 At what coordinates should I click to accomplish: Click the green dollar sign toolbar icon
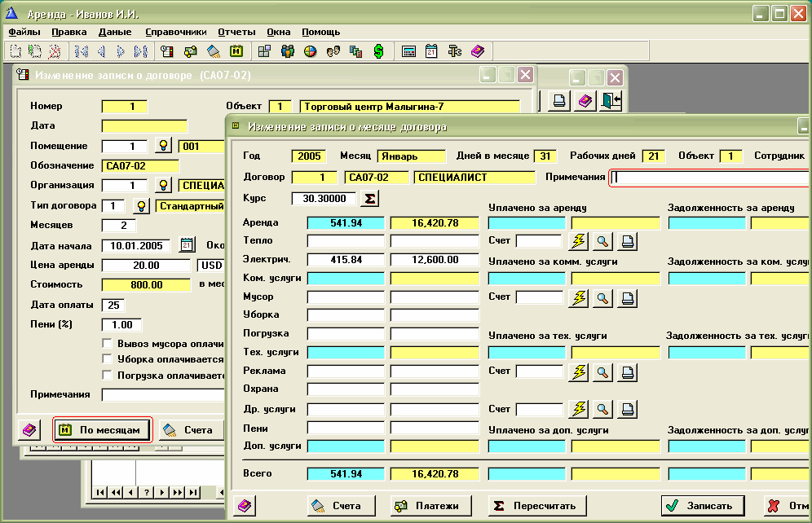378,51
